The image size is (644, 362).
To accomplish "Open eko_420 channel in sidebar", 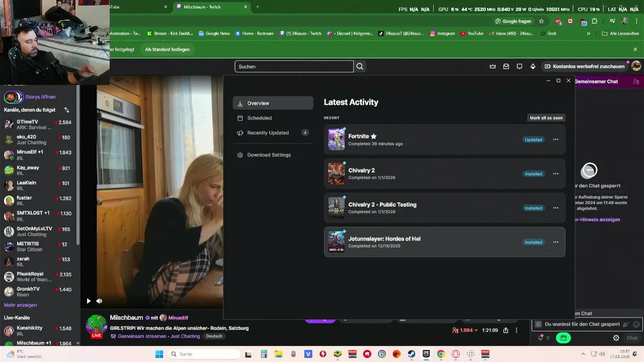I will [38, 140].
